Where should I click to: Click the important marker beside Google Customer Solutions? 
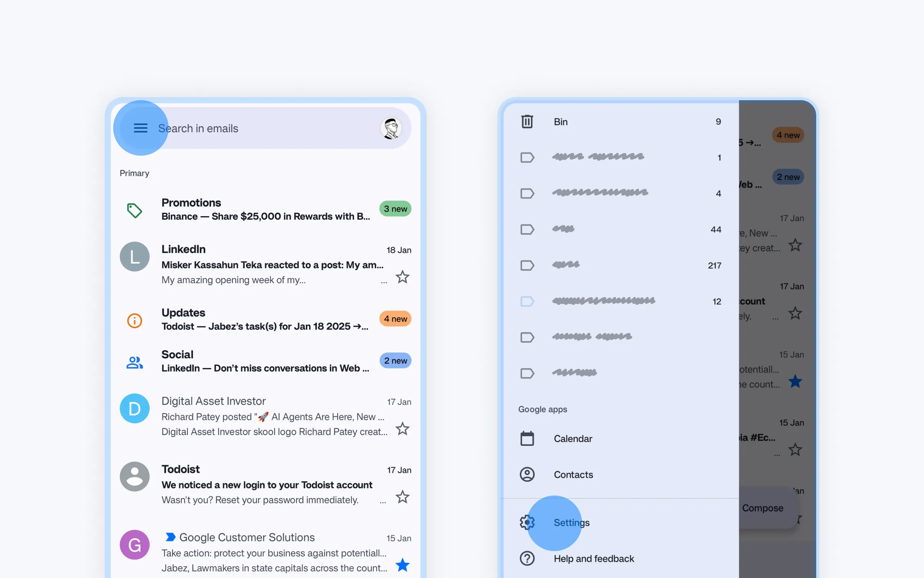pyautogui.click(x=170, y=537)
